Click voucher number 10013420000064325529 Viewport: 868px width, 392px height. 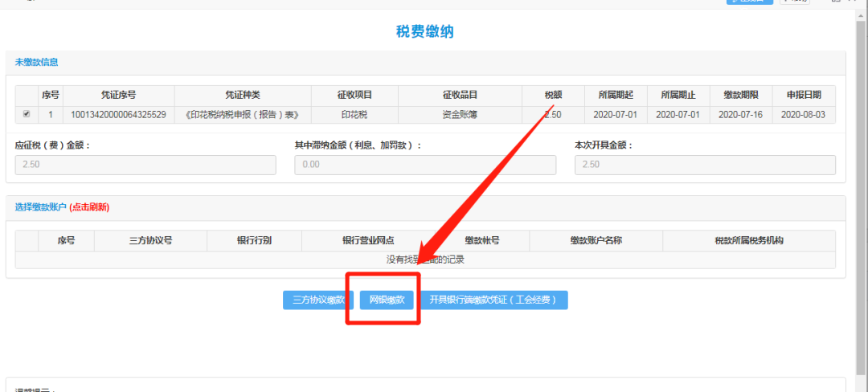pos(118,115)
